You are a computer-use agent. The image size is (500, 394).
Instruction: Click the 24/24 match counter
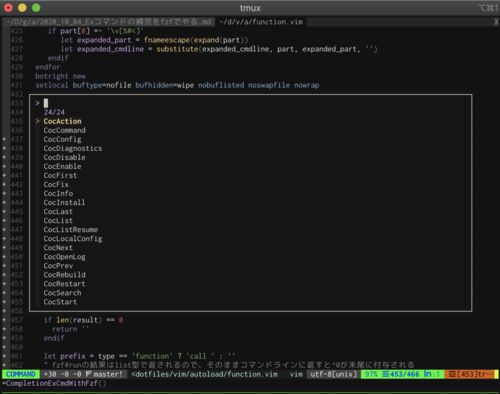pos(54,112)
